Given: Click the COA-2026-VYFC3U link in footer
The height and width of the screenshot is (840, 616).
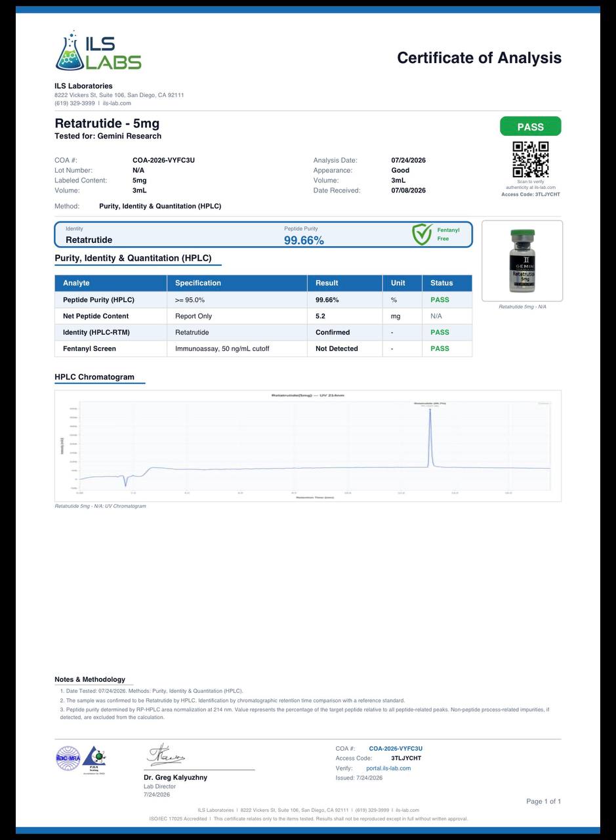Looking at the screenshot, I should click(396, 749).
